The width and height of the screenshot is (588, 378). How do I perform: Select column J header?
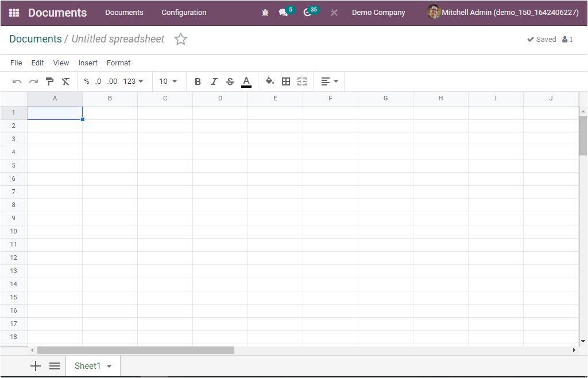pyautogui.click(x=551, y=99)
